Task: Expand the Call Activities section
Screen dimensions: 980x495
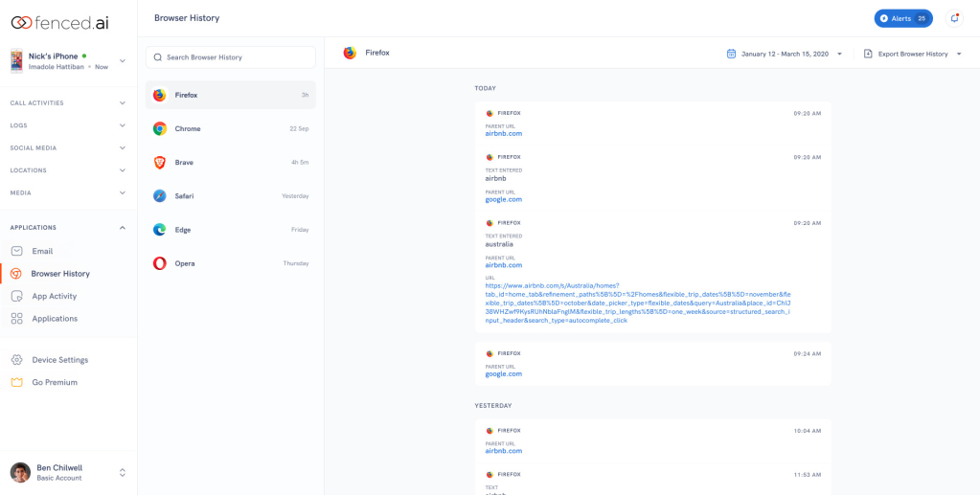Action: click(69, 103)
